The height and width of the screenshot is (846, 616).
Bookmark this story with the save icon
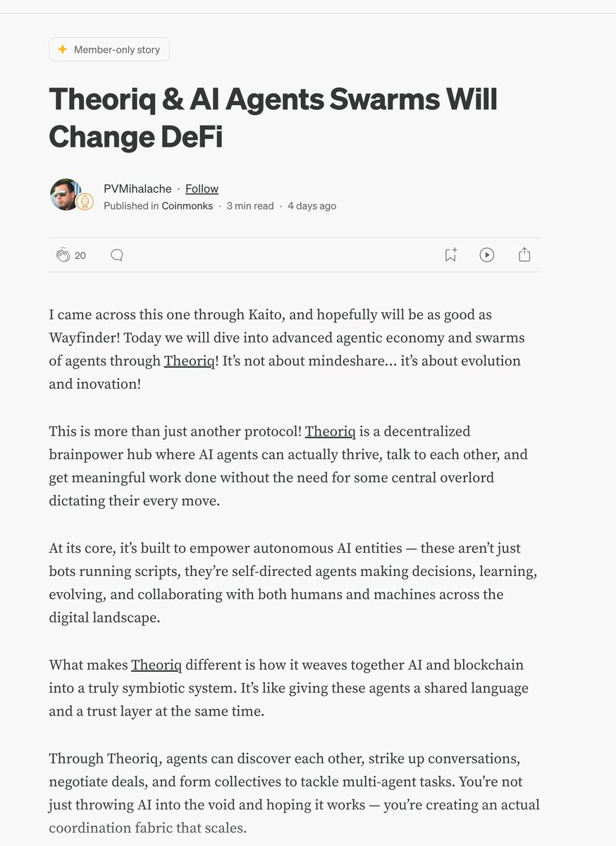[450, 255]
